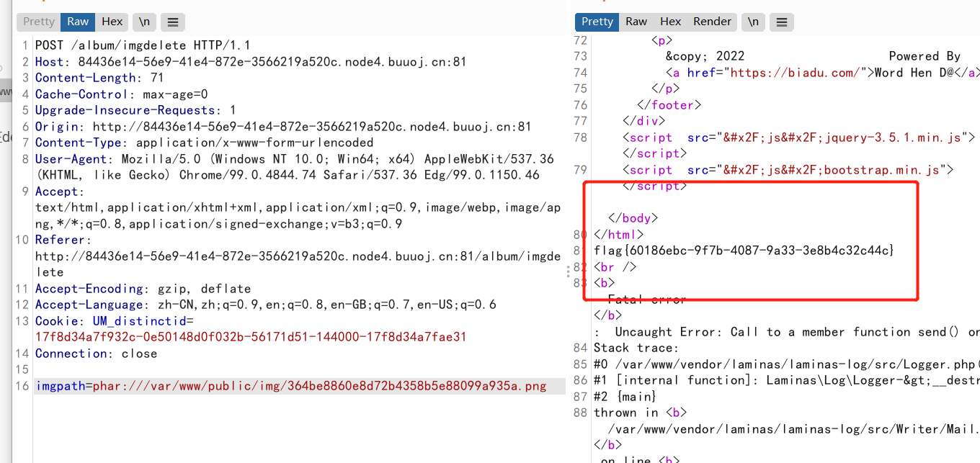
Task: Select the Raw tab in request panel
Action: pyautogui.click(x=78, y=22)
